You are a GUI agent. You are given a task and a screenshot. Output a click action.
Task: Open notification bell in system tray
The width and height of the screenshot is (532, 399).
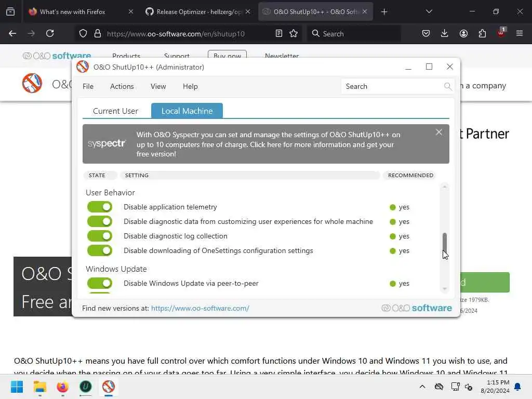(518, 387)
